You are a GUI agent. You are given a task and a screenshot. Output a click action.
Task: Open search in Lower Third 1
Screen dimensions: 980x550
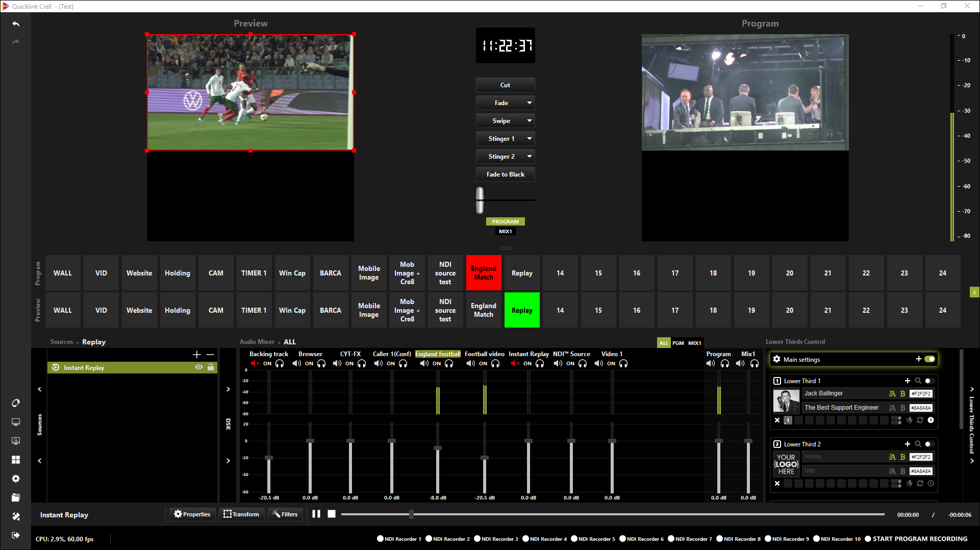918,381
